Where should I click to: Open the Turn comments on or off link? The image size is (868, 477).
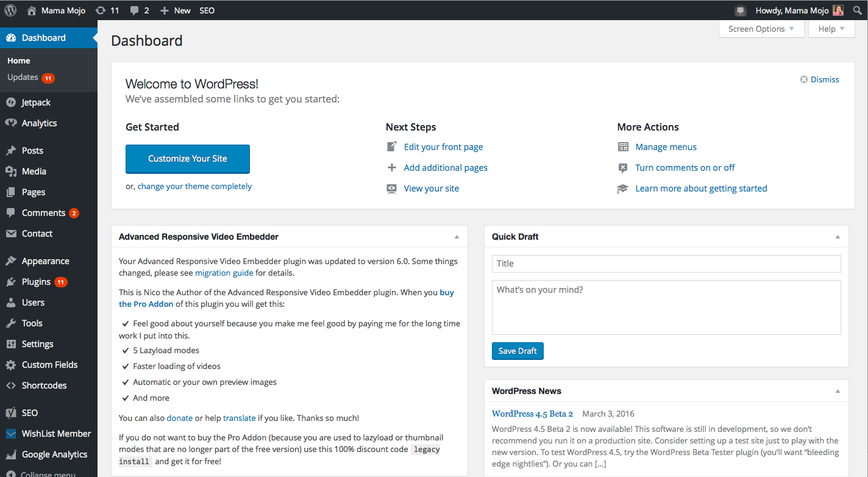tap(685, 168)
